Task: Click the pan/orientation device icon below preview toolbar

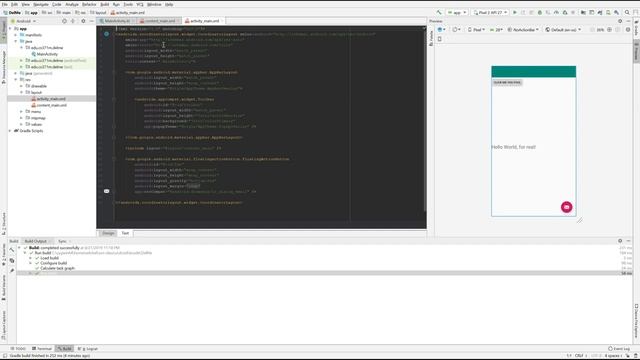Action: (440, 39)
